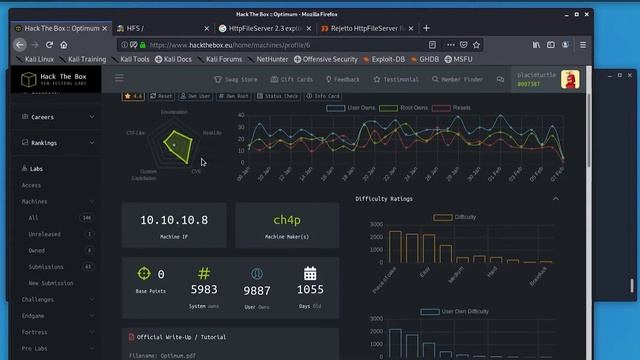
Task: Click the Own User button
Action: click(195, 96)
